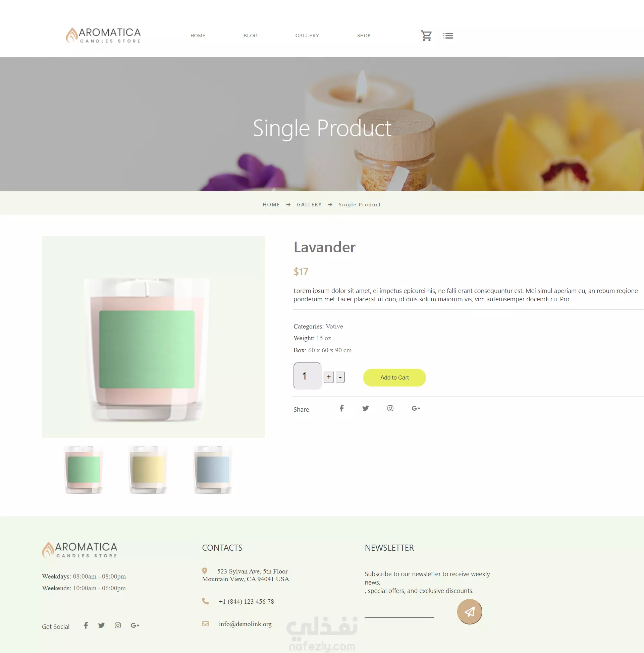Viewport: 644px width, 653px height.
Task: Open SHOP in top navigation
Action: pos(364,36)
